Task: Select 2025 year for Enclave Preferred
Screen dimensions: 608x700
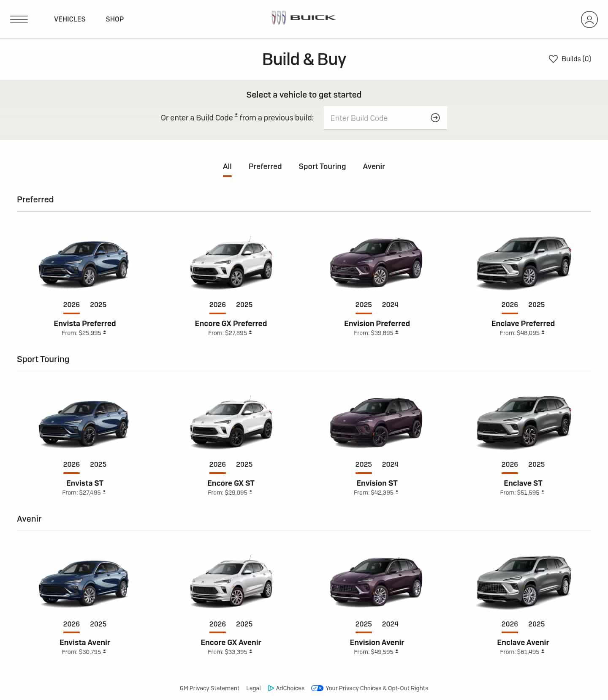Action: [x=537, y=305]
